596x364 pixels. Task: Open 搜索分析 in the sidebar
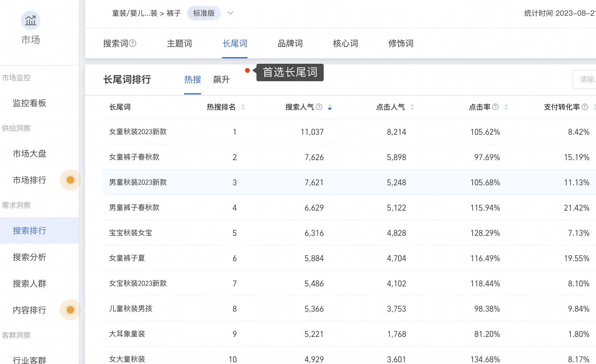point(29,257)
